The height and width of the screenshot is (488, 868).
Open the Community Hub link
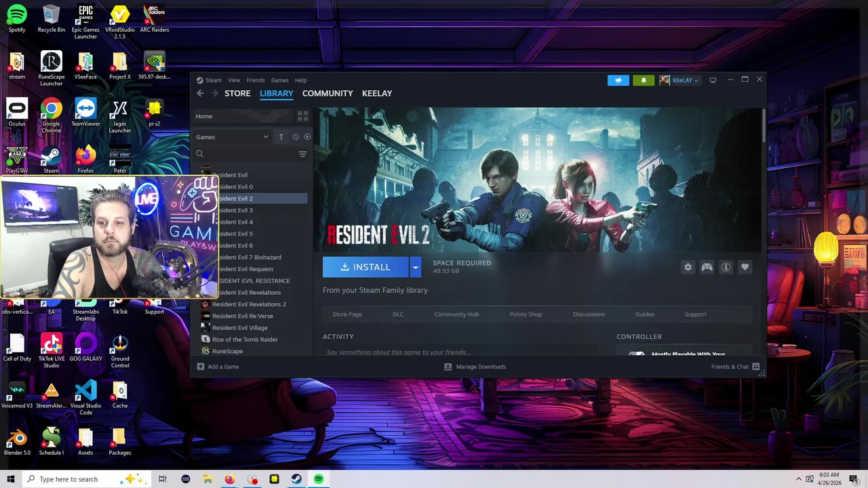(x=456, y=314)
